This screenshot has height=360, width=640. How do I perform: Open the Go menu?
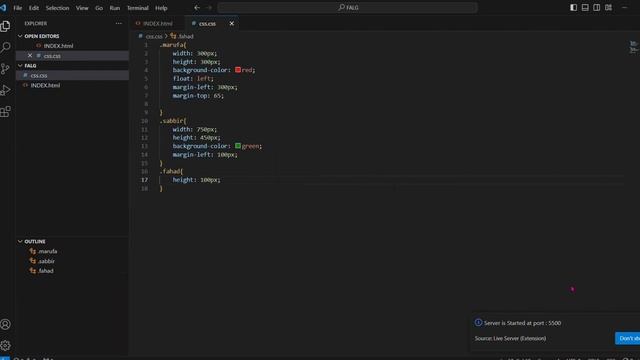[99, 8]
